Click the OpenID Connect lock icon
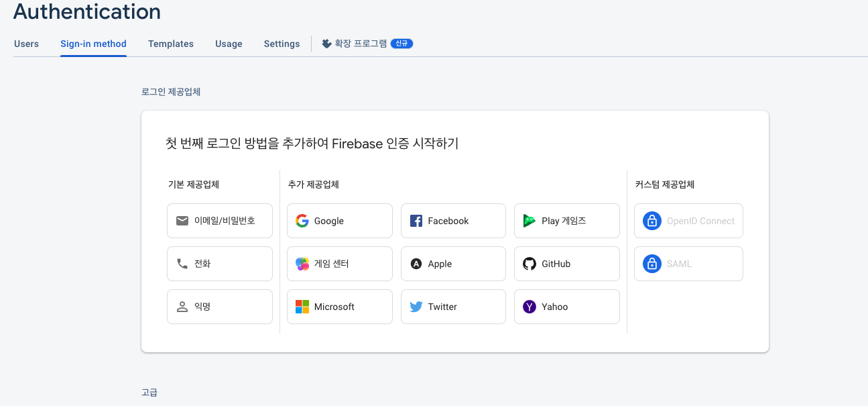 point(652,221)
